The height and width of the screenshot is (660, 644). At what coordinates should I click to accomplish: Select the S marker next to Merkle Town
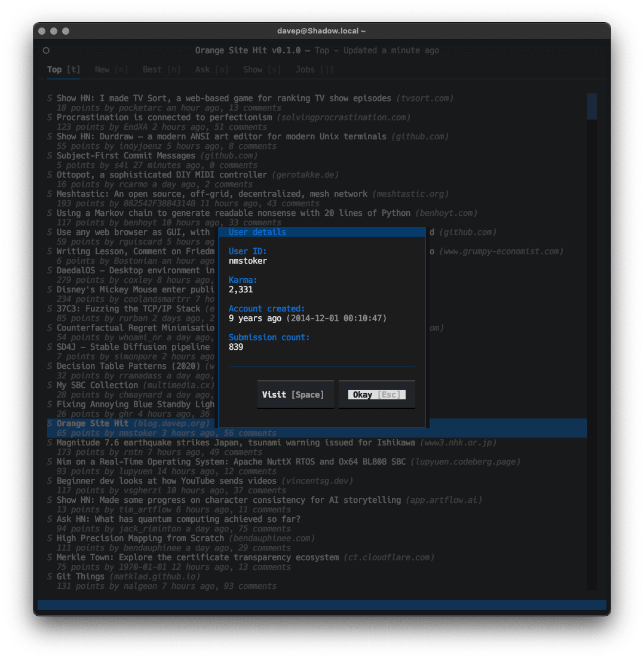pos(49,557)
